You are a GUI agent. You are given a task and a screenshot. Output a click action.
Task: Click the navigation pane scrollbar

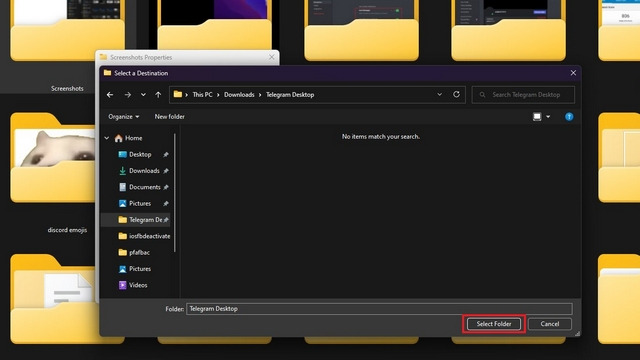[x=175, y=193]
